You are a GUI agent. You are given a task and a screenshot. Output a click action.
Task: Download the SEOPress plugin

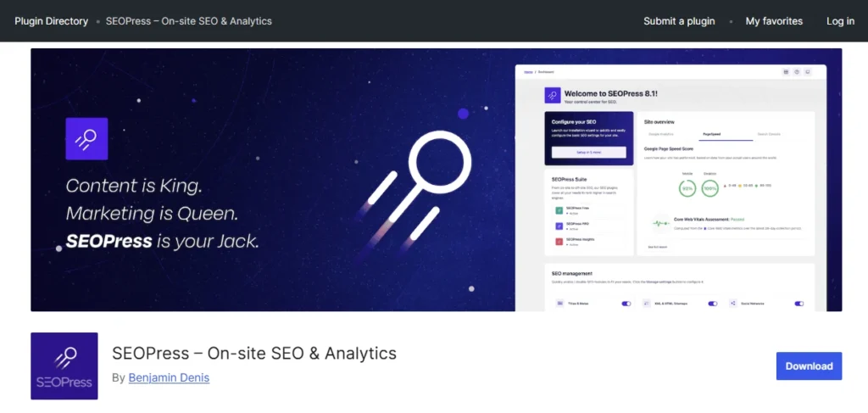coord(809,366)
